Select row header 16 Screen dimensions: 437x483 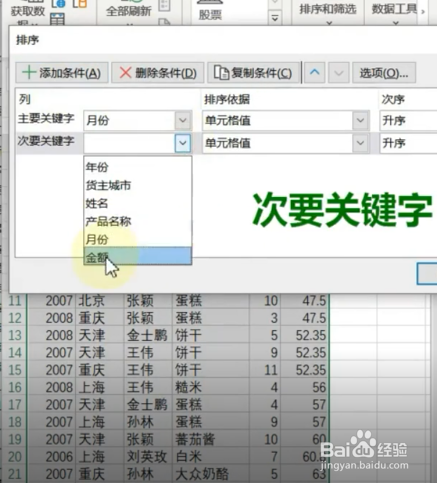pos(15,387)
